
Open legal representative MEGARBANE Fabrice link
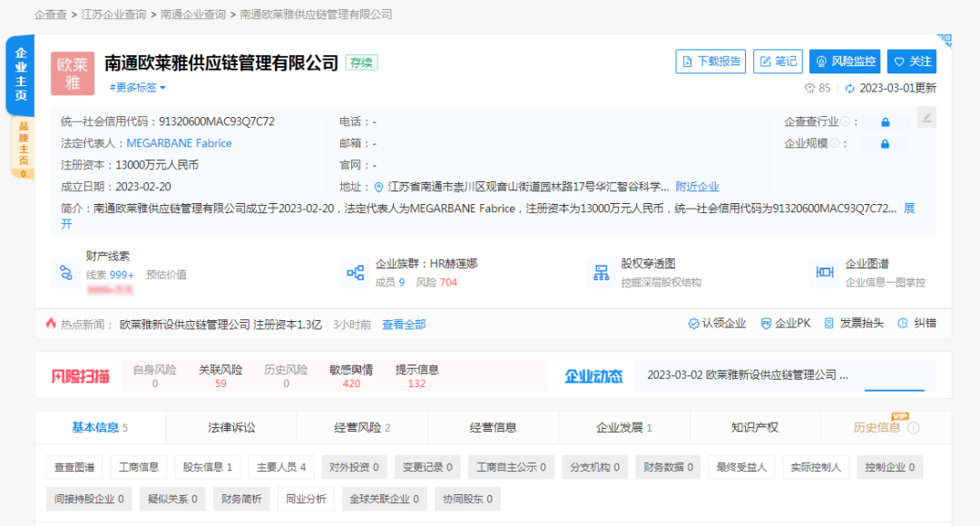[x=179, y=143]
